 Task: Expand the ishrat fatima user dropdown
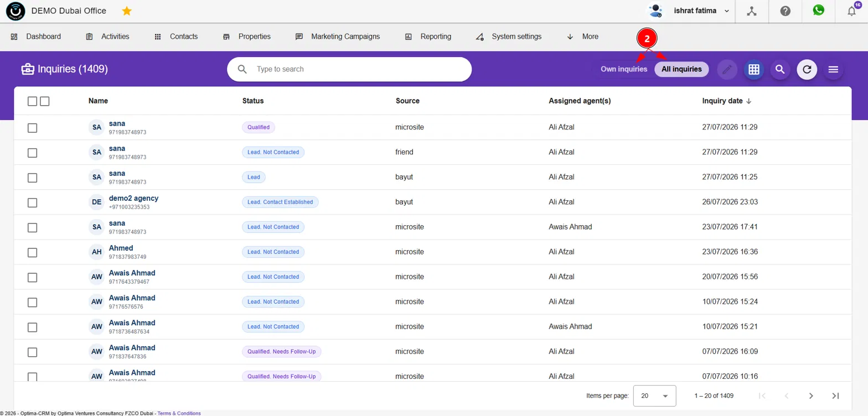point(726,11)
